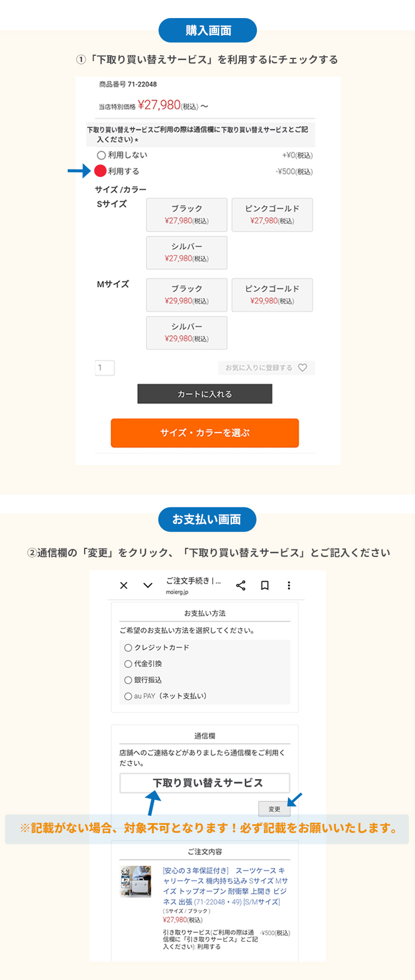Click orange サイズ・カラーを選ぶ button
This screenshot has height=980, width=415.
point(205,433)
